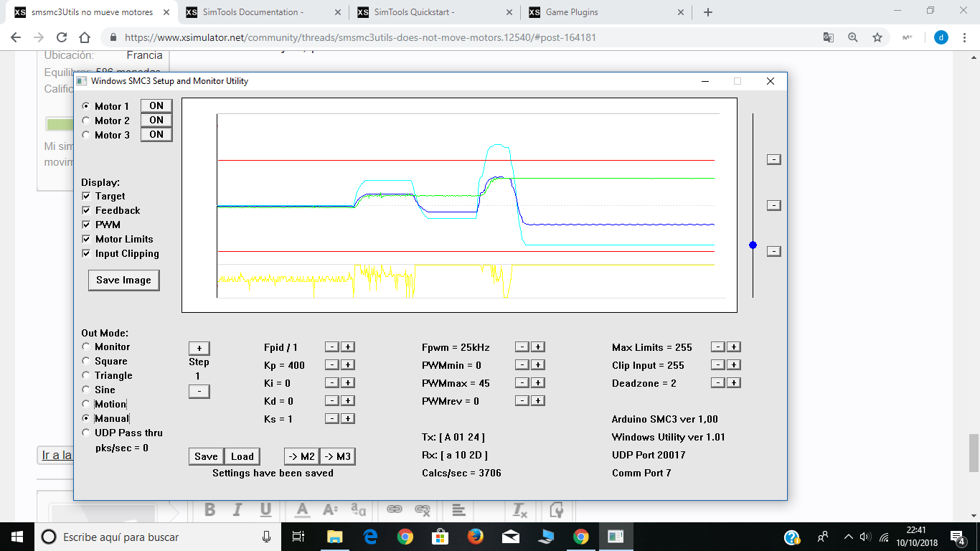This screenshot has width=980, height=551.
Task: Open a new Chrome tab
Action: tap(708, 12)
